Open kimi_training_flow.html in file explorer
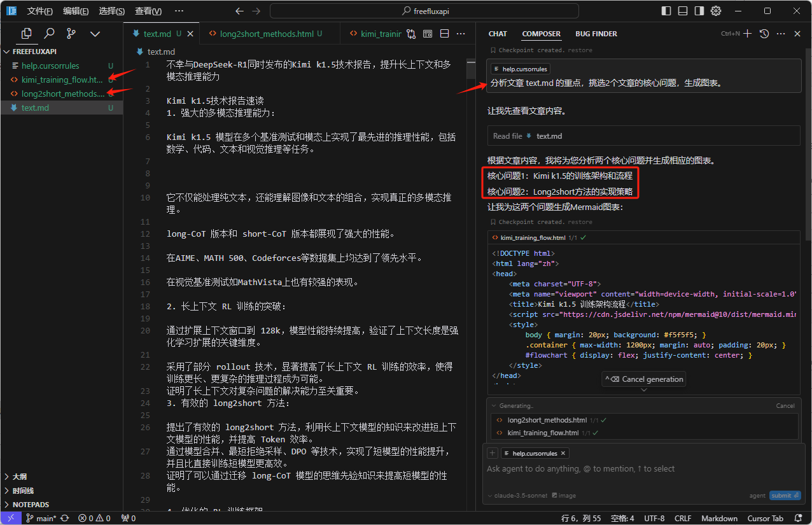812x525 pixels. [62, 80]
